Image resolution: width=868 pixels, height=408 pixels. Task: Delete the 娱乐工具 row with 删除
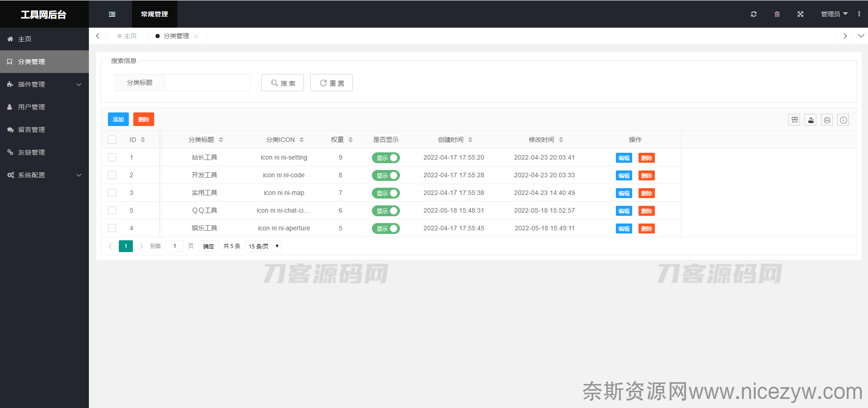point(647,228)
